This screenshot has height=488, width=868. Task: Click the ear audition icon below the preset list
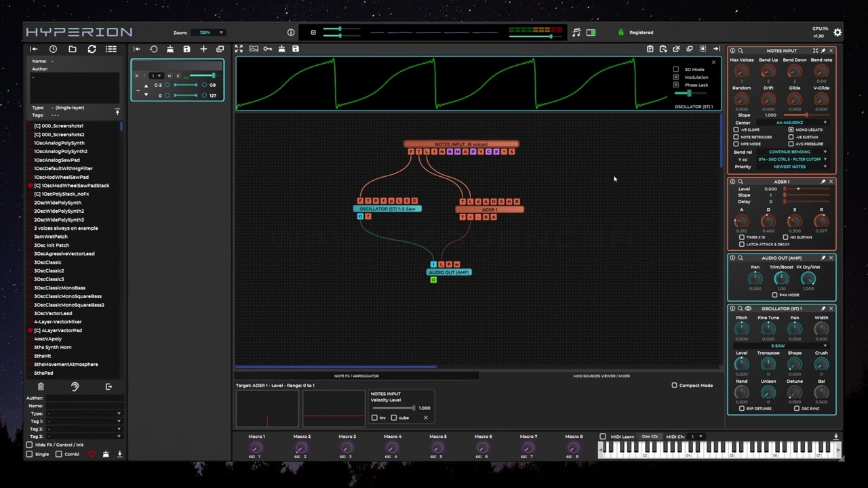coord(75,386)
